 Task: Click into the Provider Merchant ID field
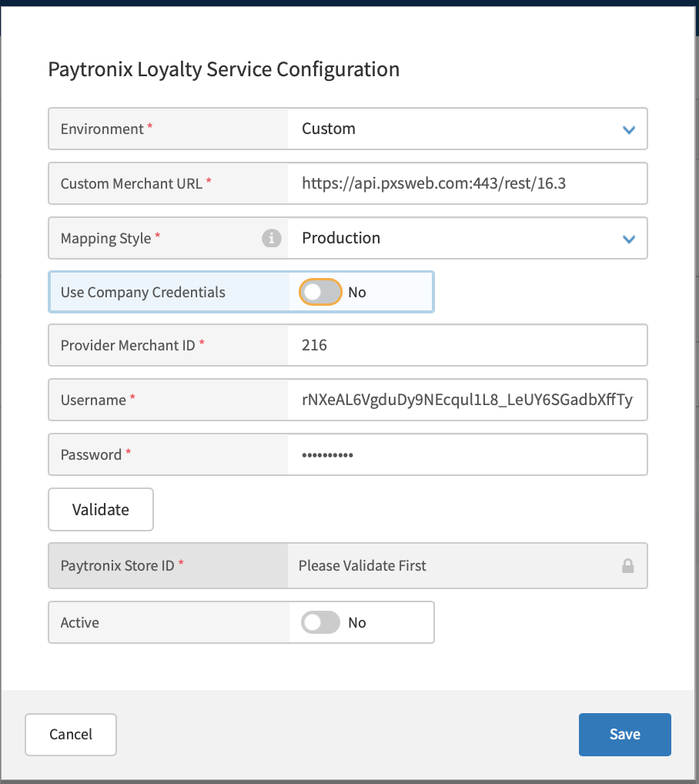[467, 346]
